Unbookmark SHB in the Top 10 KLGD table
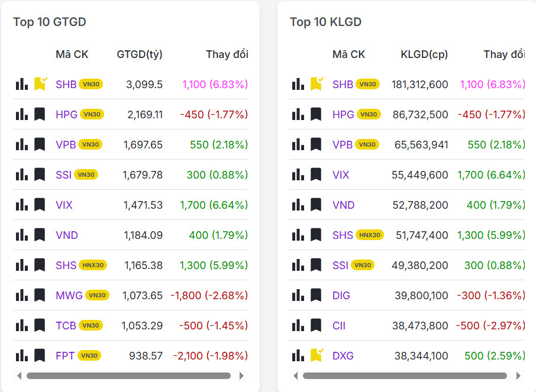This screenshot has width=536, height=392. [317, 84]
